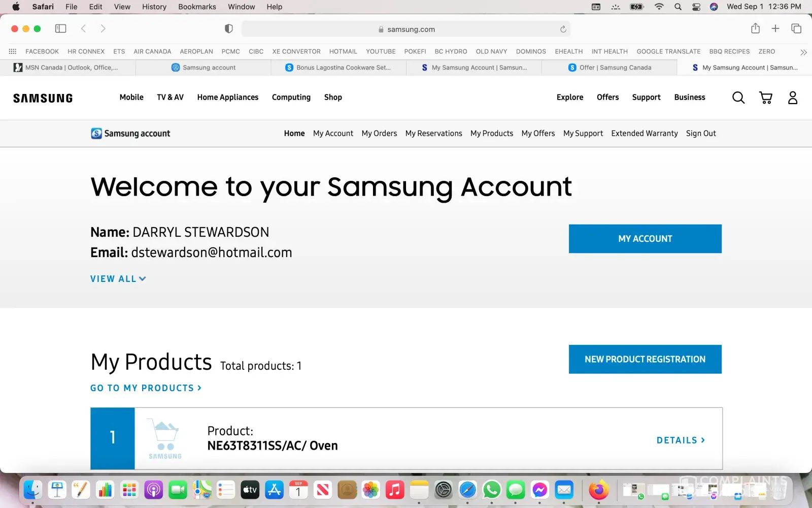
Task: Click the NEW PRODUCT REGISTRATION button
Action: click(645, 359)
